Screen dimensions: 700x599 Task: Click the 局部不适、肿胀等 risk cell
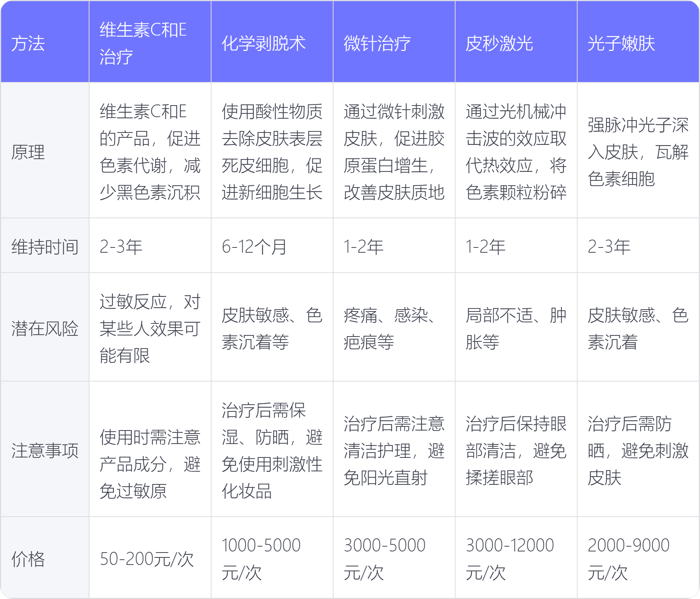pos(516,328)
